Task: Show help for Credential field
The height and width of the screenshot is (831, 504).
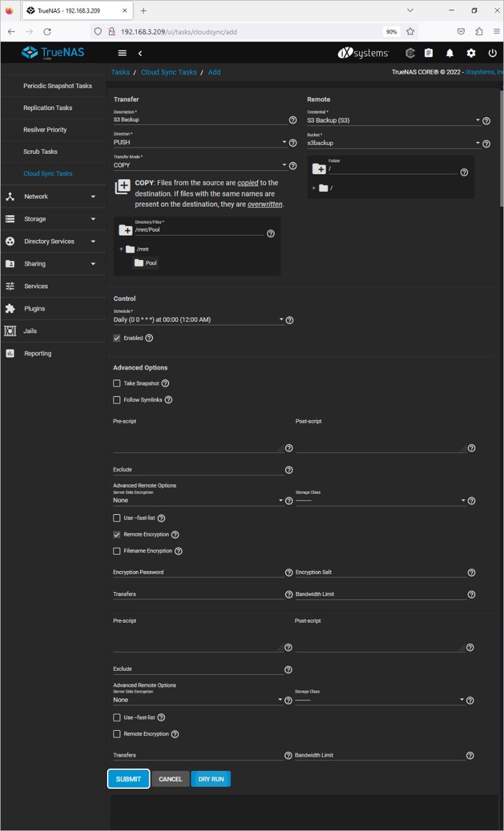Action: (486, 120)
